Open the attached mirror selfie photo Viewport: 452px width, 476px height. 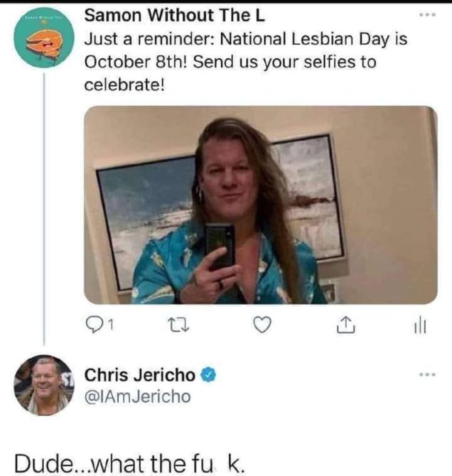point(260,205)
